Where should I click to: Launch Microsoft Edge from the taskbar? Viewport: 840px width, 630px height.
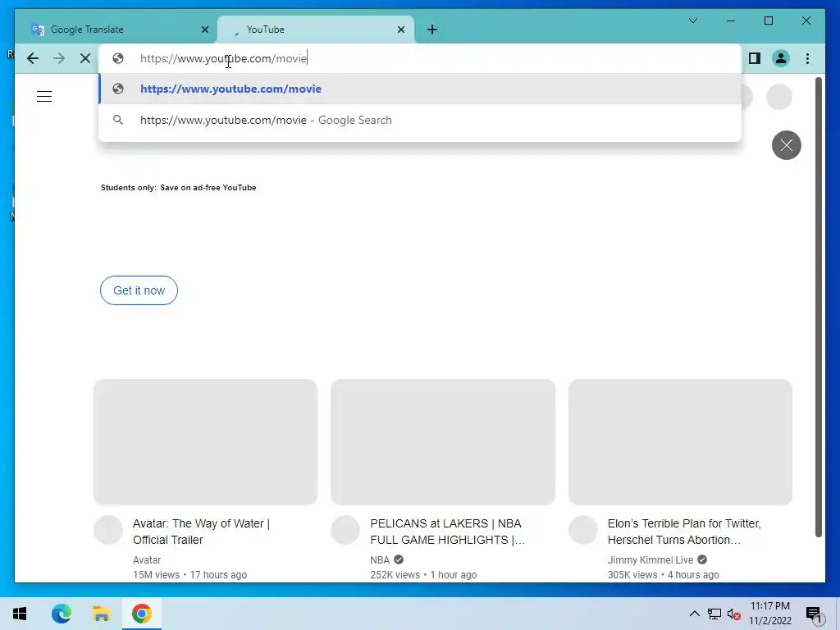[x=62, y=614]
